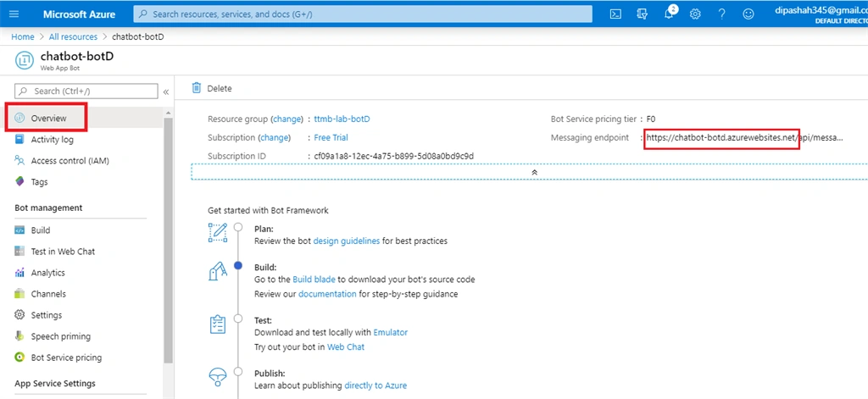This screenshot has width=868, height=399.
Task: Click the Test step circle marker
Action: (x=238, y=319)
